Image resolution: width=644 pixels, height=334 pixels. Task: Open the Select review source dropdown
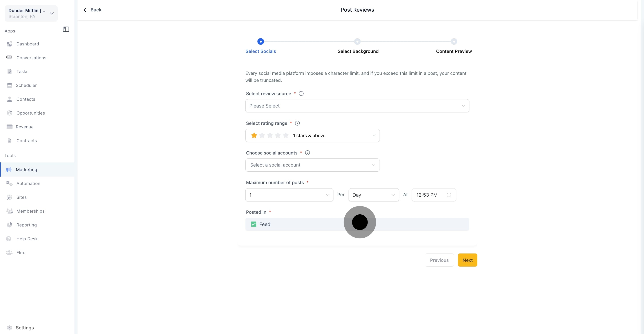(357, 106)
